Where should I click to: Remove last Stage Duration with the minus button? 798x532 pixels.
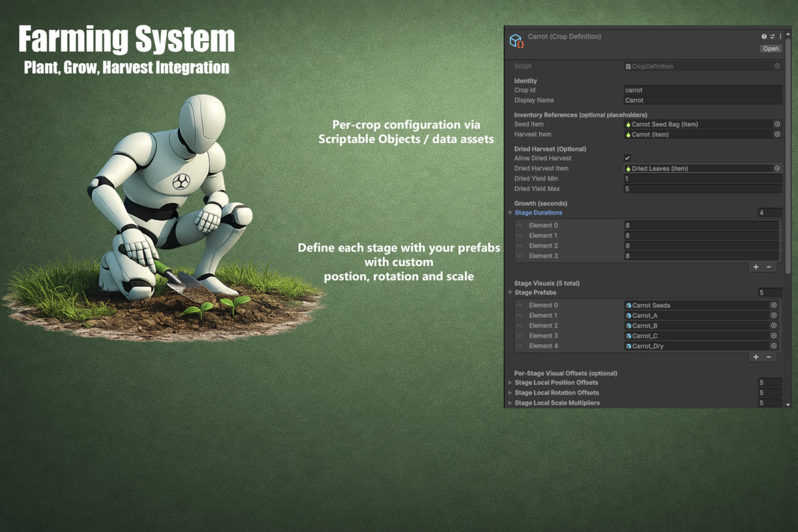[767, 266]
